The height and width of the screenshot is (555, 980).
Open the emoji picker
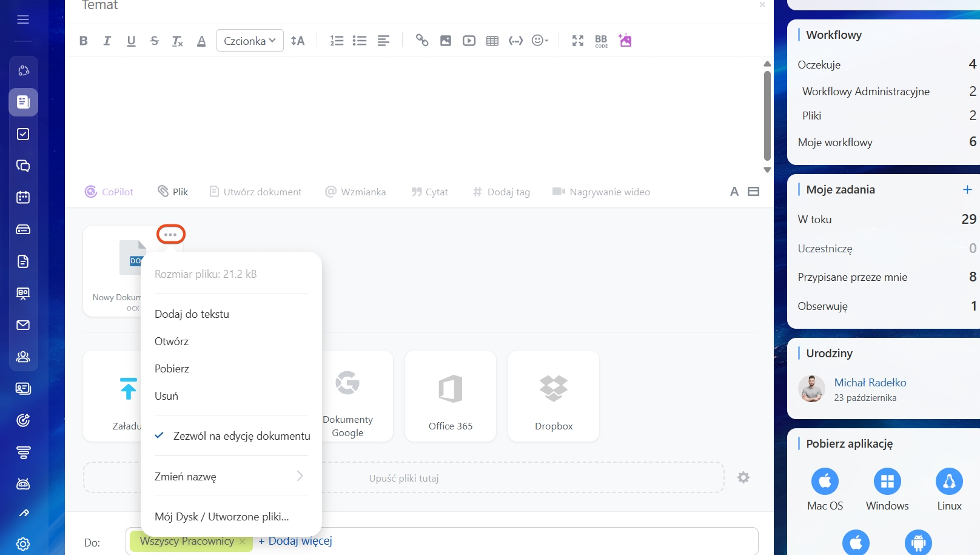pyautogui.click(x=540, y=41)
